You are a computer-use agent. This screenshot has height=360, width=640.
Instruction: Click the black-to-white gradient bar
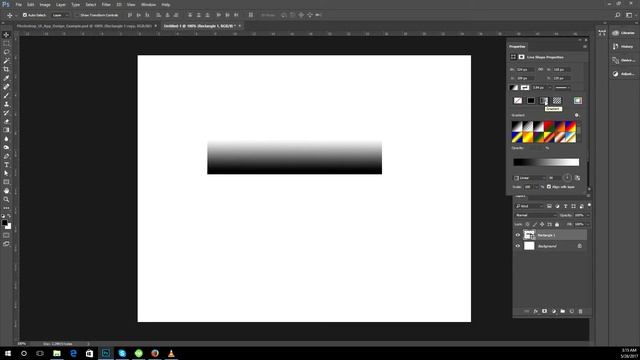(546, 162)
